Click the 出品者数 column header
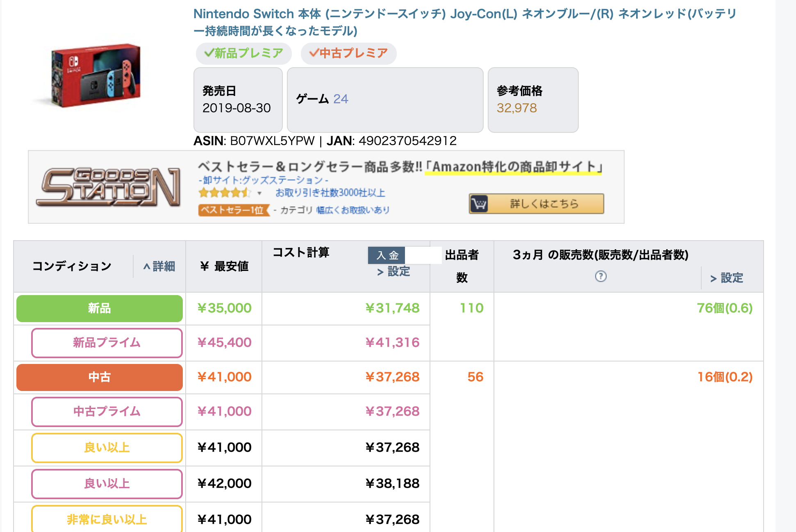This screenshot has width=796, height=532. (x=462, y=266)
